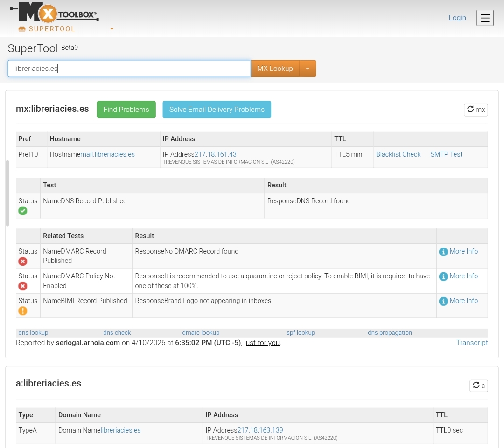Refresh the a record lookup
Viewport: 504px width, 448px height.
(478, 386)
